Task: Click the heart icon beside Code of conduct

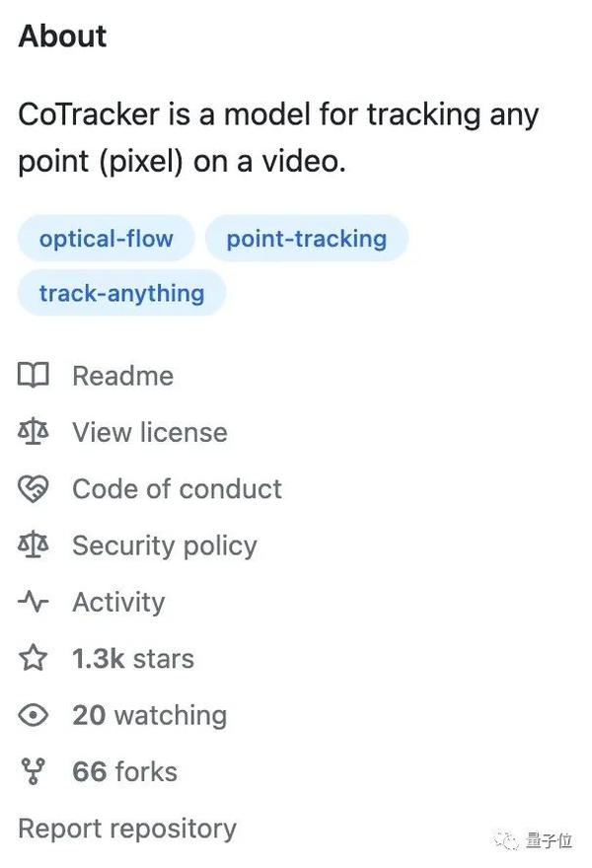Action: coord(33,489)
